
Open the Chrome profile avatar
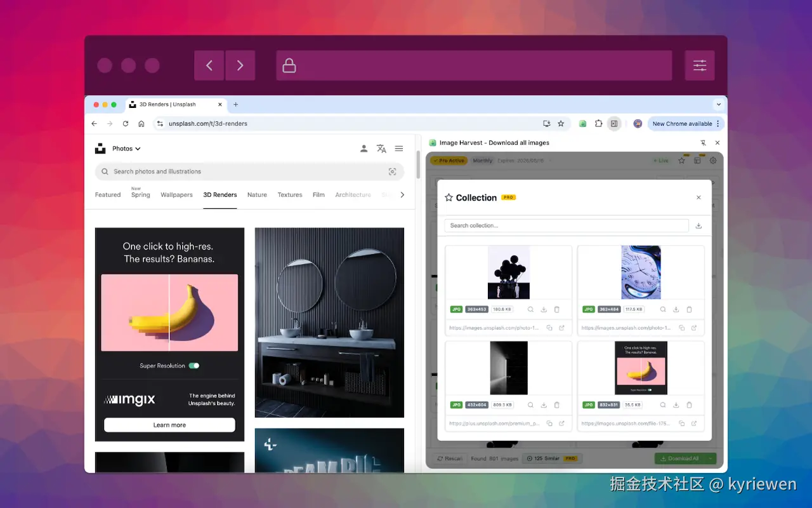click(x=638, y=124)
